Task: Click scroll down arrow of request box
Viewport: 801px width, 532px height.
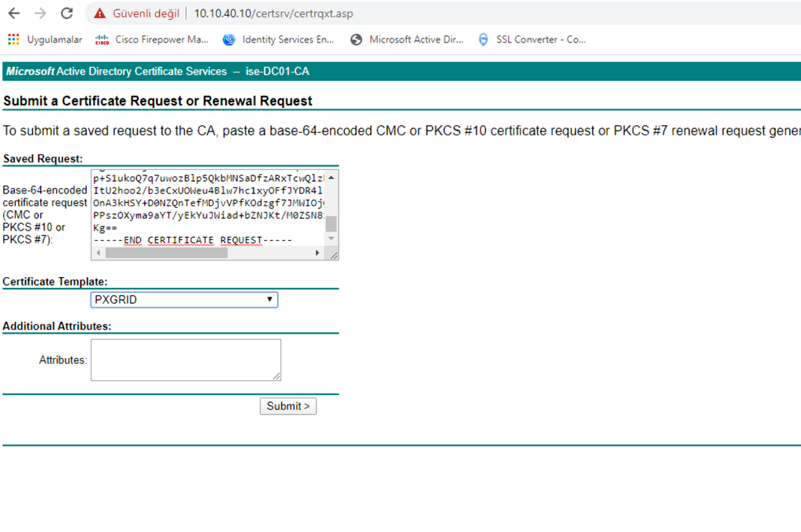Action: coord(332,238)
